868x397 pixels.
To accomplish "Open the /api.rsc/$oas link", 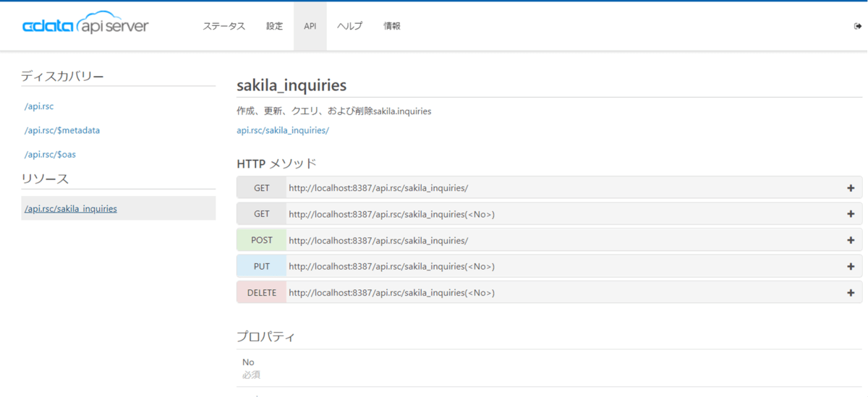I will (x=50, y=155).
